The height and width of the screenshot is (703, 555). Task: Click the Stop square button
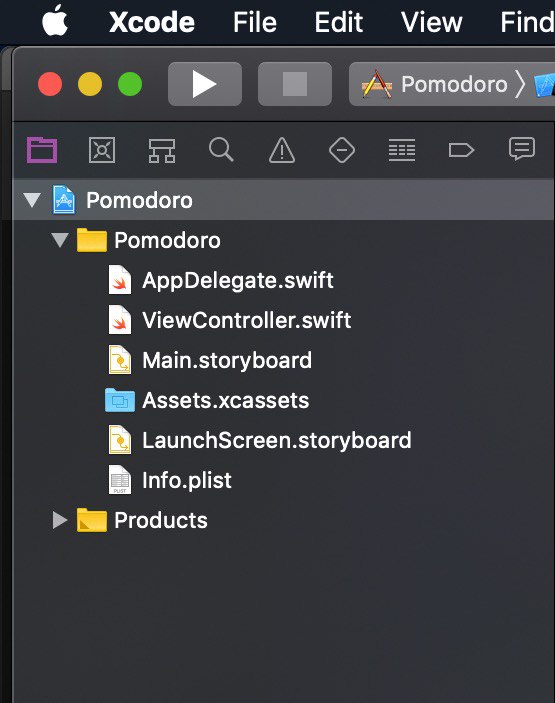[x=295, y=84]
